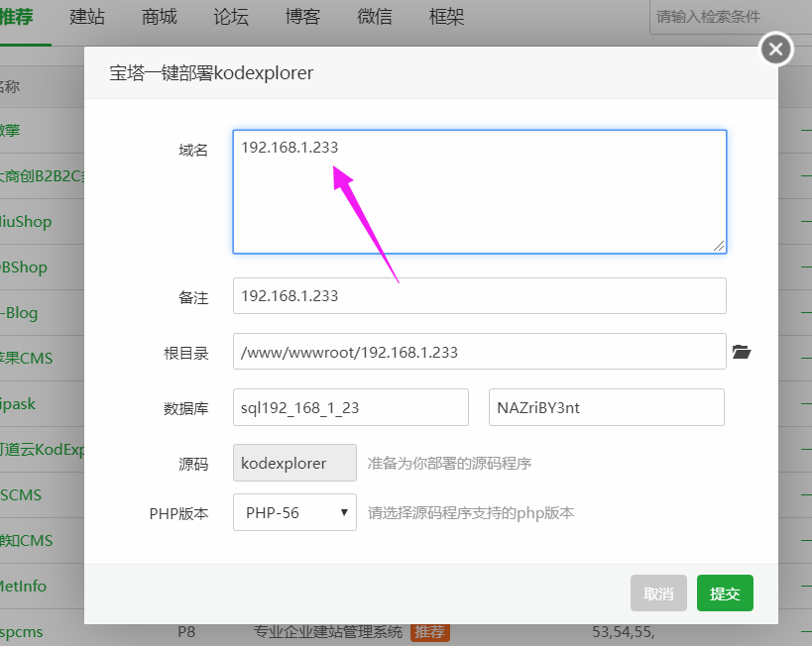Screen dimensions: 812x646
Task: Edit the 根目录 path field
Action: 480,352
